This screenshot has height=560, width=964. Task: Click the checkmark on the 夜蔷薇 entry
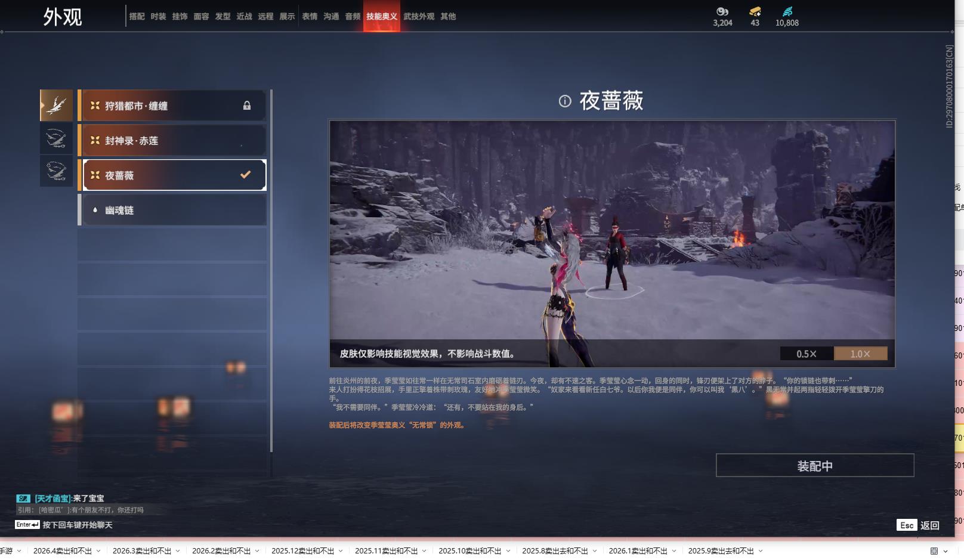[x=244, y=175]
